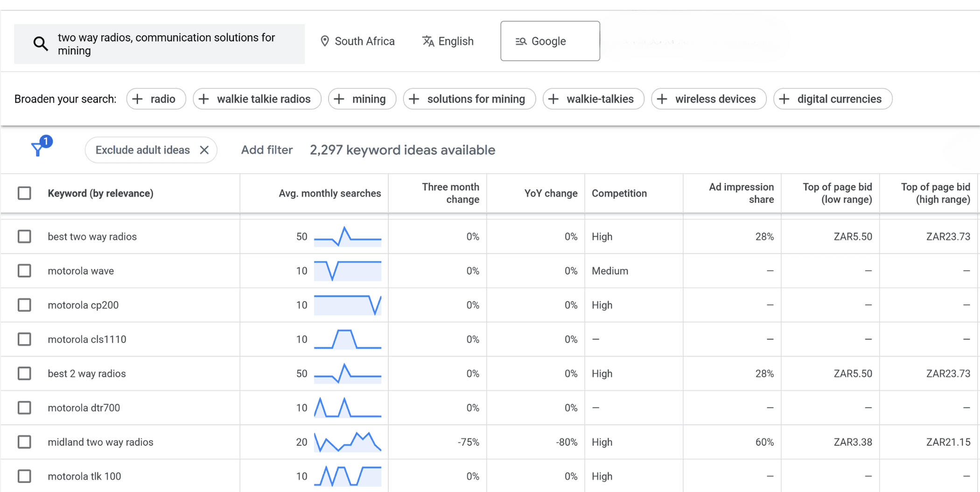This screenshot has height=492, width=980.
Task: Add "radio" using its plus icon
Action: point(137,98)
